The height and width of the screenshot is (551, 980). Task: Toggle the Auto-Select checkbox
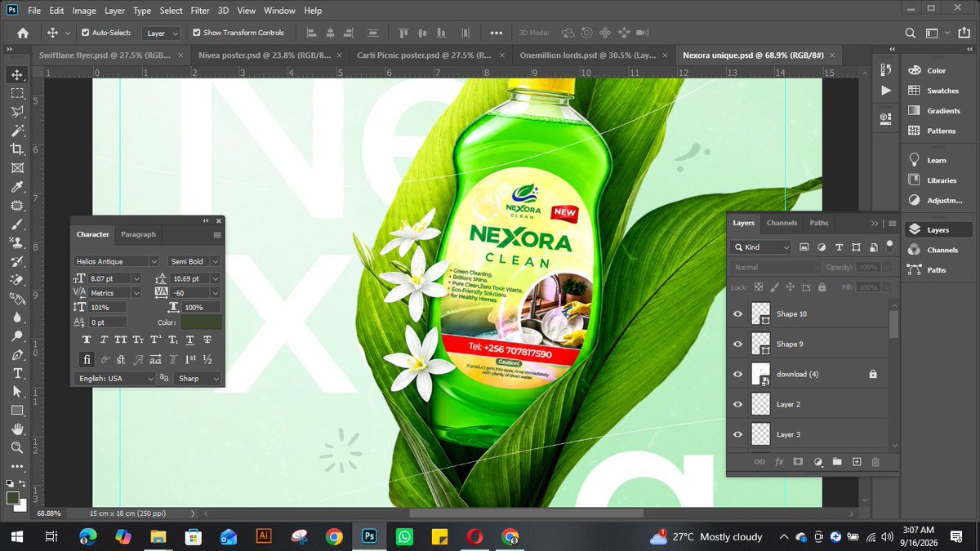[x=85, y=33]
